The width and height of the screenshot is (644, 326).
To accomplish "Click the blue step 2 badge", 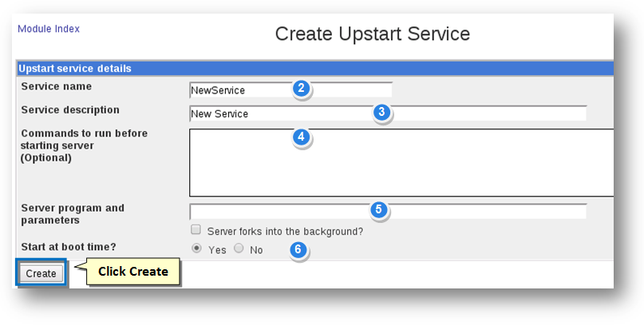I will (x=300, y=89).
